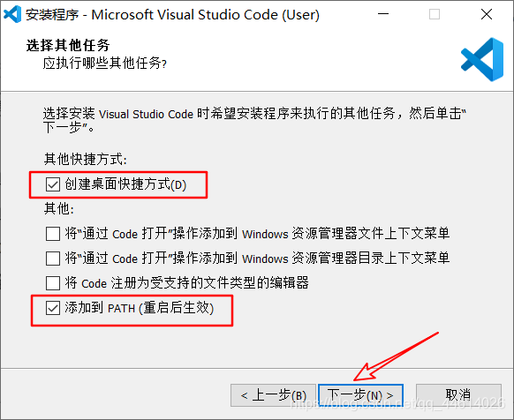Click the installer window title text
The image size is (514, 420).
[x=172, y=15]
